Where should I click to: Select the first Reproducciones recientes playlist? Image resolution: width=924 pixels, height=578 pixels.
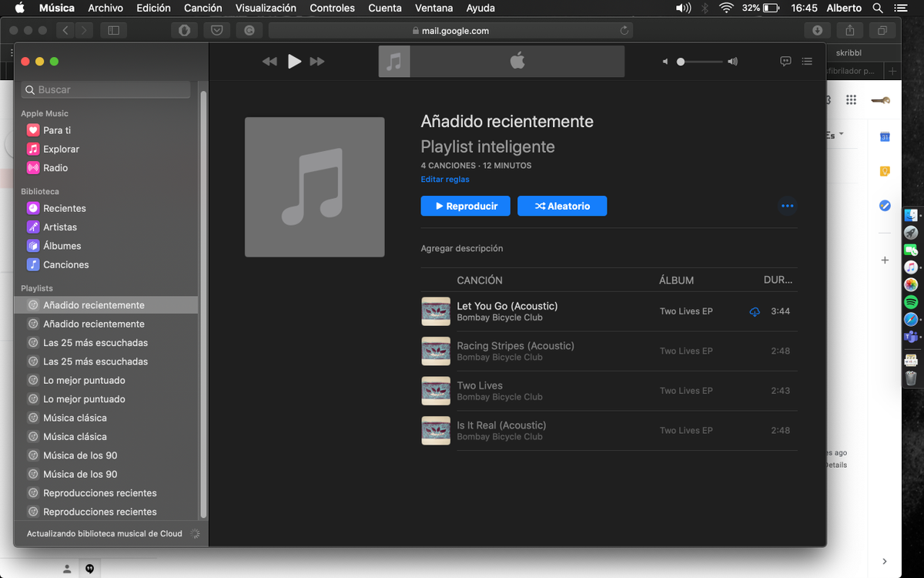105,493
